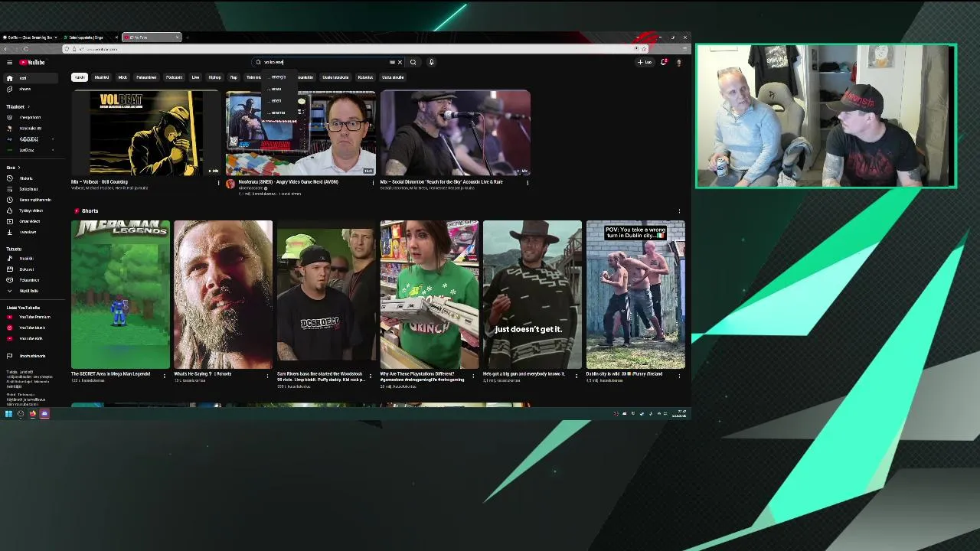Open Elokuvat under Tutustu
Viewport: 980px width, 551px height.
pyautogui.click(x=31, y=269)
